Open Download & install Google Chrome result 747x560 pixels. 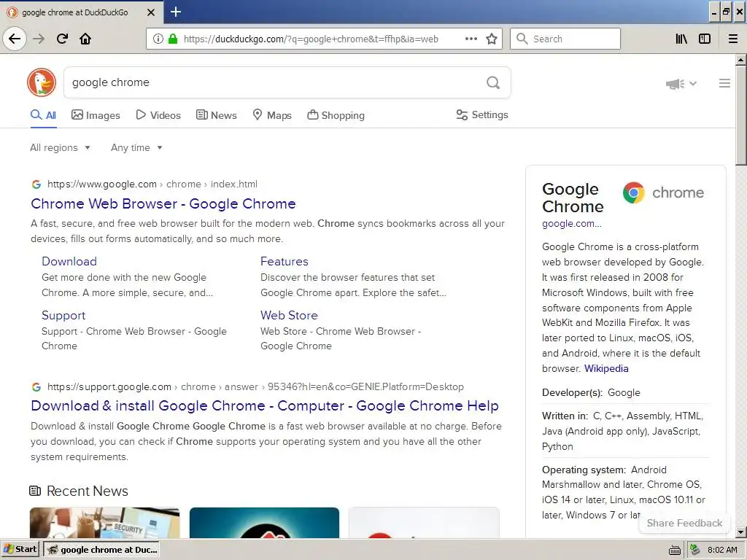(x=265, y=405)
